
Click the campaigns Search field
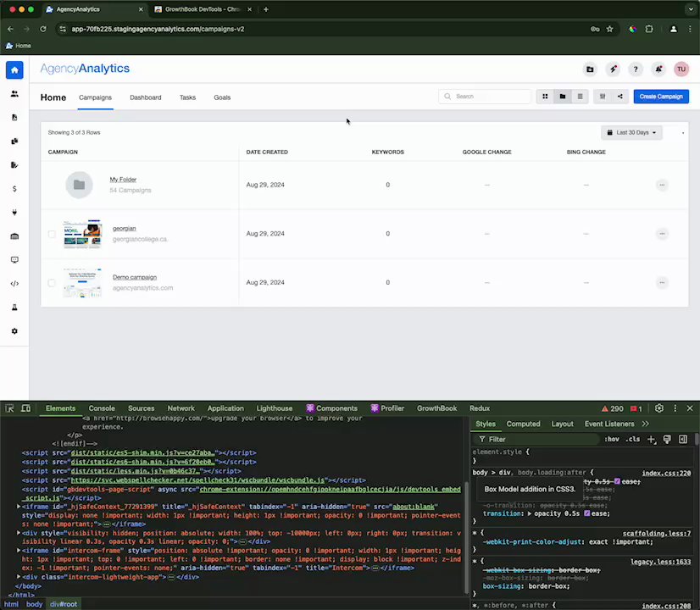coord(485,97)
